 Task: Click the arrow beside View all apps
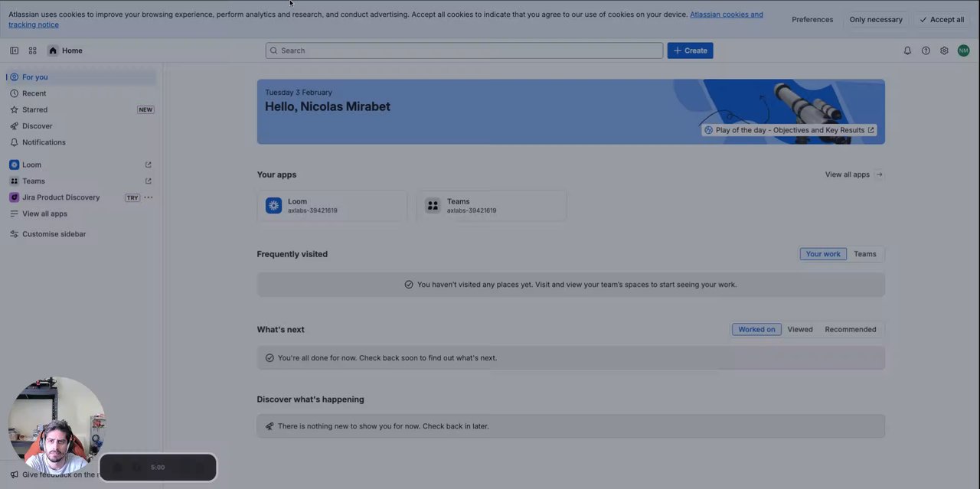click(879, 174)
